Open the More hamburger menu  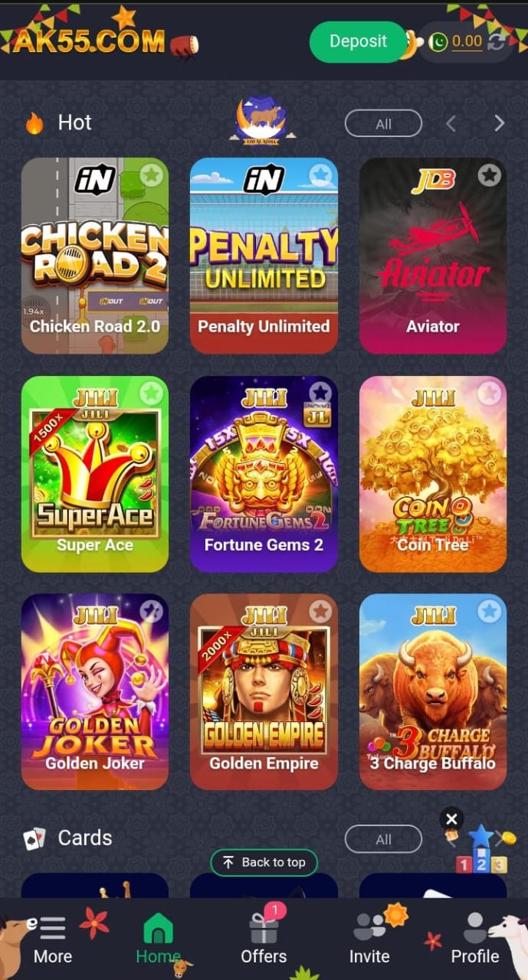click(53, 929)
